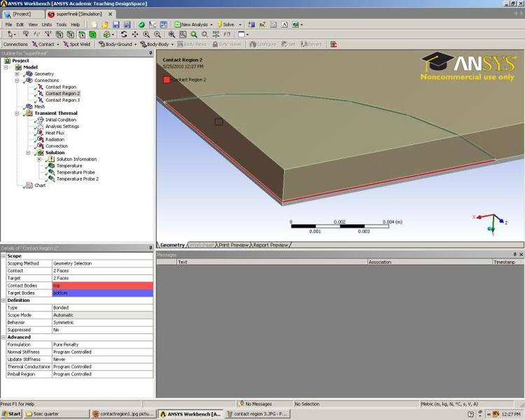The height and width of the screenshot is (420, 525).
Task: Collapse the Model tree node
Action: (6, 67)
